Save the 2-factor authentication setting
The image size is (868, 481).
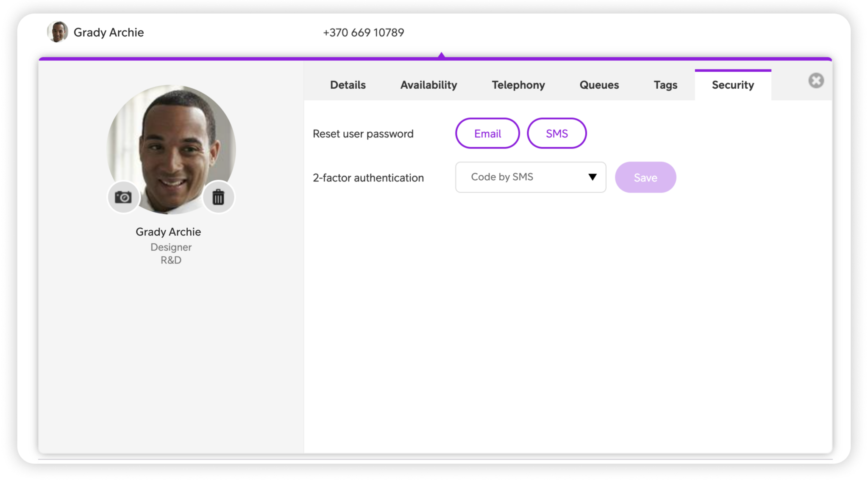point(645,177)
